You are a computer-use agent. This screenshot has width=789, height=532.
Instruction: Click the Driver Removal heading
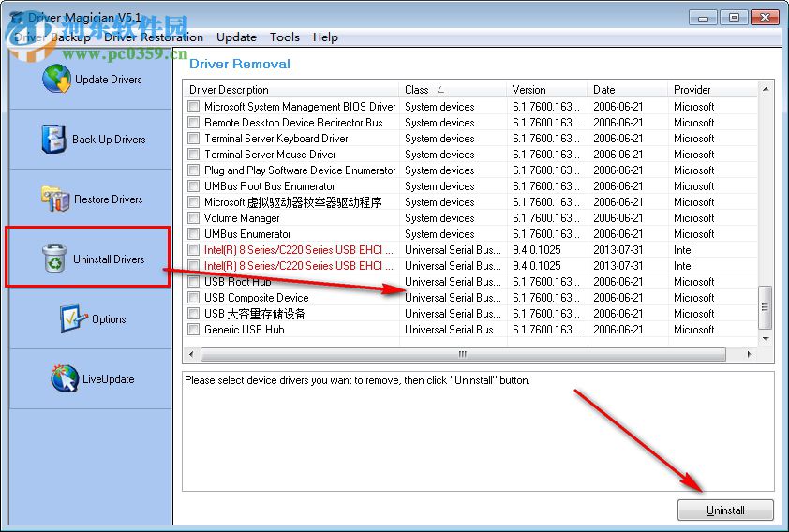[x=240, y=64]
